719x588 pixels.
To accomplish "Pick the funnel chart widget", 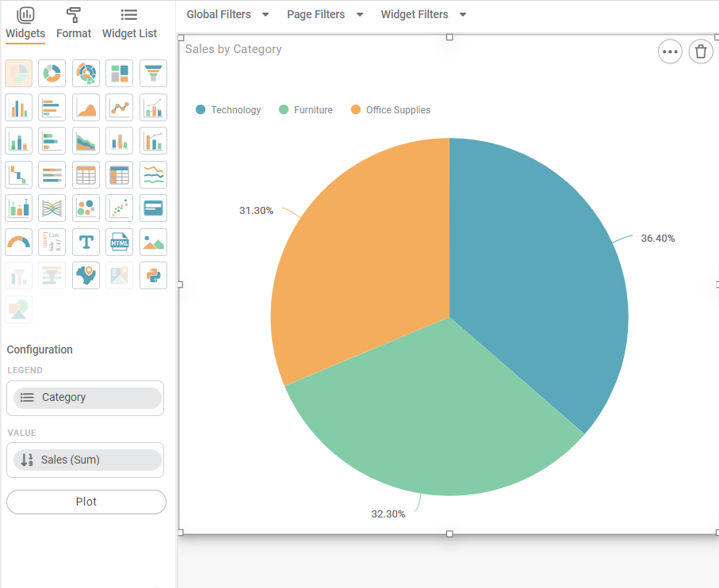I will point(153,74).
